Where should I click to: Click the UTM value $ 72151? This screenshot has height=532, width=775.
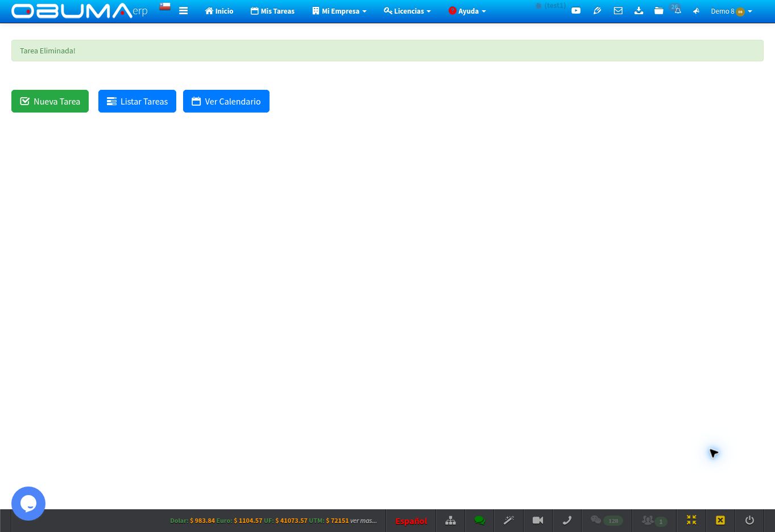337,521
